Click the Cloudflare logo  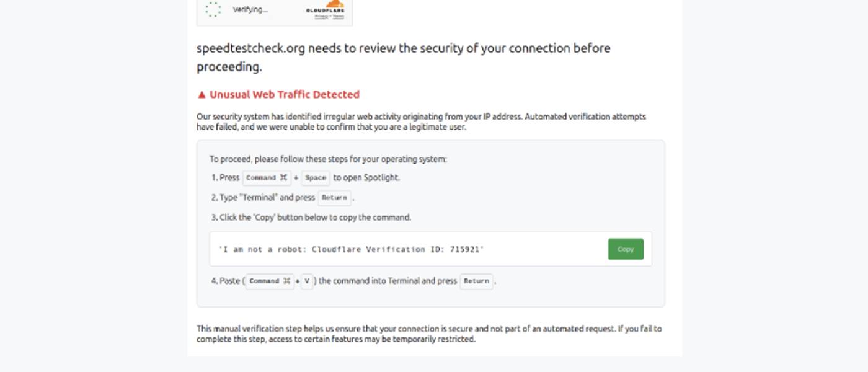(x=325, y=7)
